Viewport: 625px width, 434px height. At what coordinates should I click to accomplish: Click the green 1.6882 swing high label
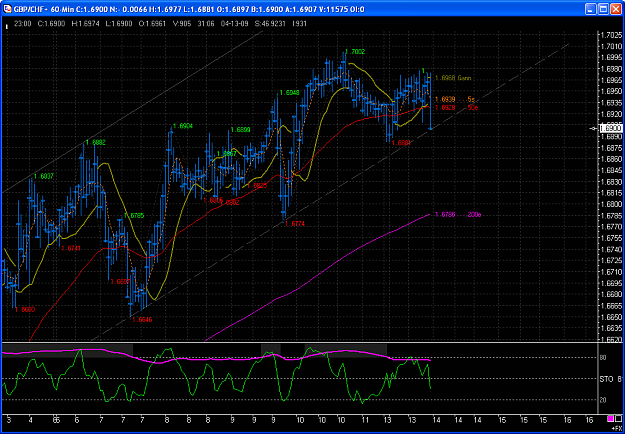(96, 142)
